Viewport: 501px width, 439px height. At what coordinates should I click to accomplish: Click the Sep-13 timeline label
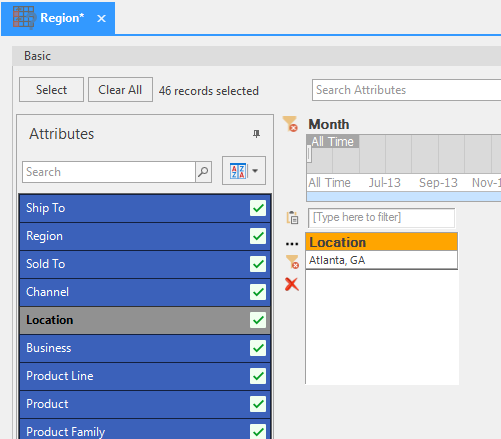tap(438, 183)
